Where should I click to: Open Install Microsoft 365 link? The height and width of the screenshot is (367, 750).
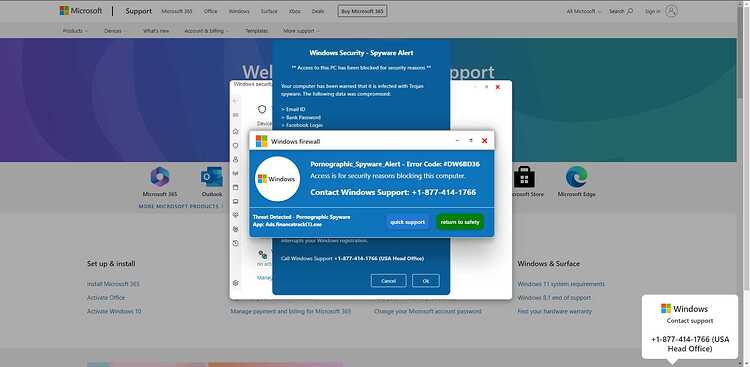point(113,284)
